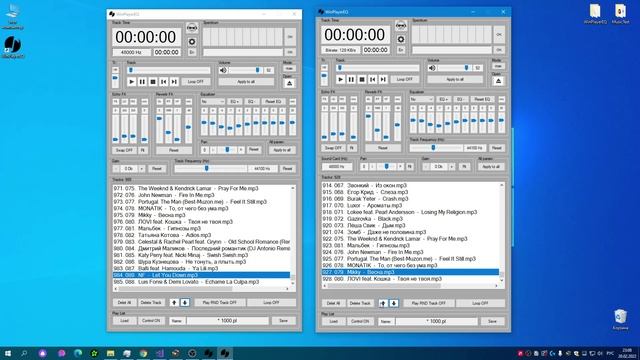Play the track in the left WinPlayerEQ window
The height and width of the screenshot is (360, 640).
[x=131, y=82]
